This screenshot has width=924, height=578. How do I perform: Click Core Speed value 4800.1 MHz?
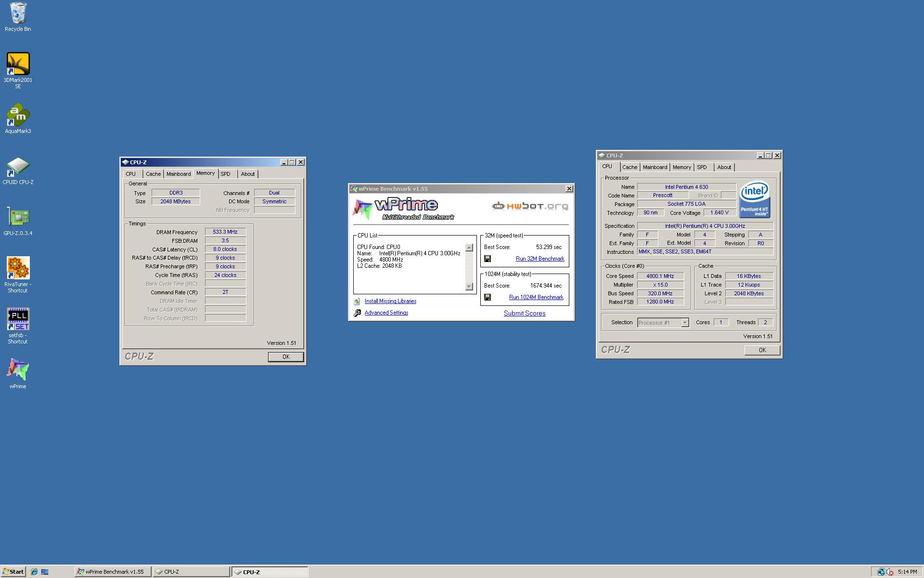pyautogui.click(x=660, y=276)
